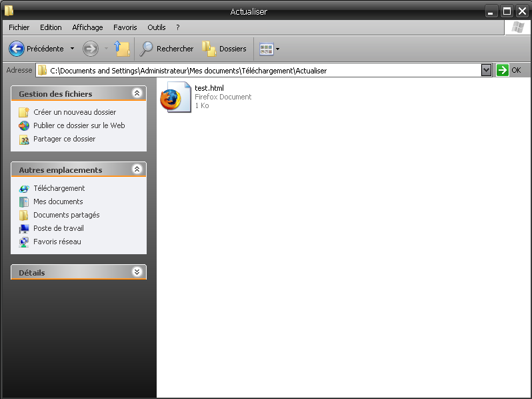Open the Rechercher search tool
The image size is (532, 399).
click(167, 49)
